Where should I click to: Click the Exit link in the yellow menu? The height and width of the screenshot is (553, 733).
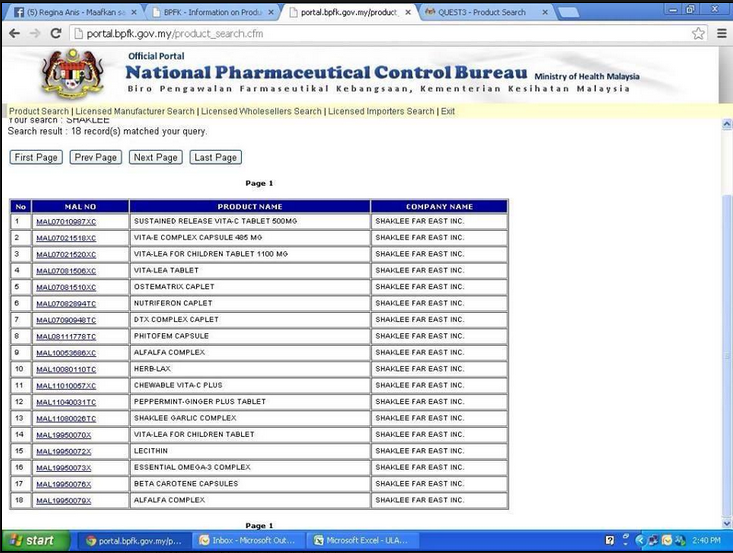coord(448,111)
